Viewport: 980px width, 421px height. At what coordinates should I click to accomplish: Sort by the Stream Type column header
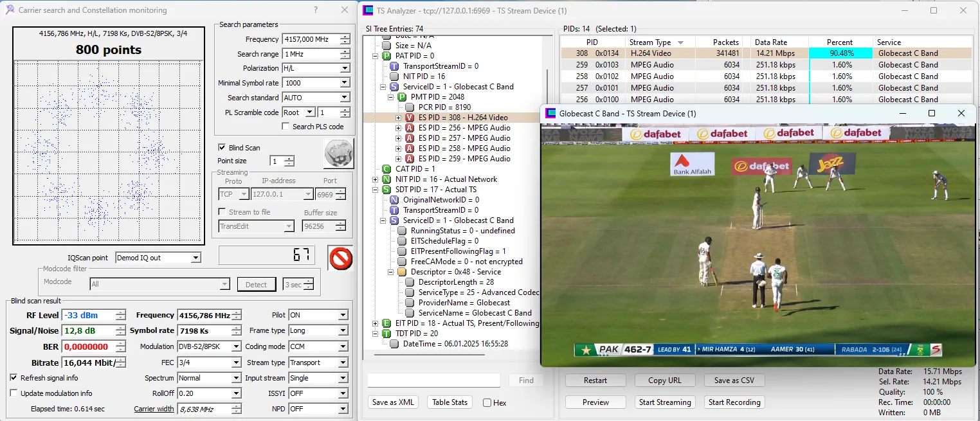coord(650,42)
